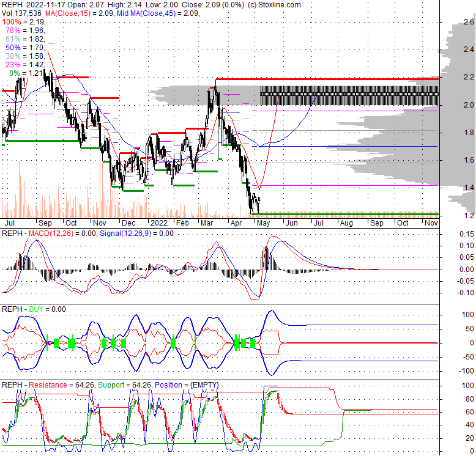Click the Jun month label on time axis
Image resolution: width=476 pixels, height=456 pixels.
pyautogui.click(x=291, y=223)
